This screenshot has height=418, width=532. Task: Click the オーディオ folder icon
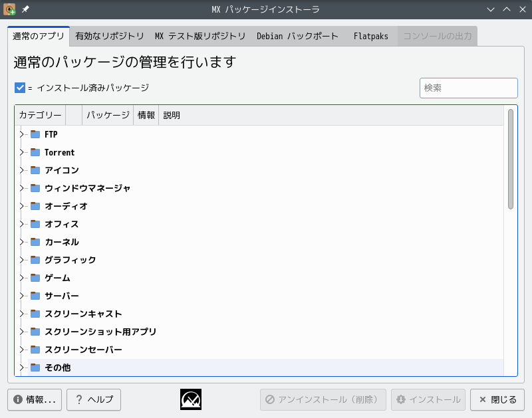coord(35,206)
